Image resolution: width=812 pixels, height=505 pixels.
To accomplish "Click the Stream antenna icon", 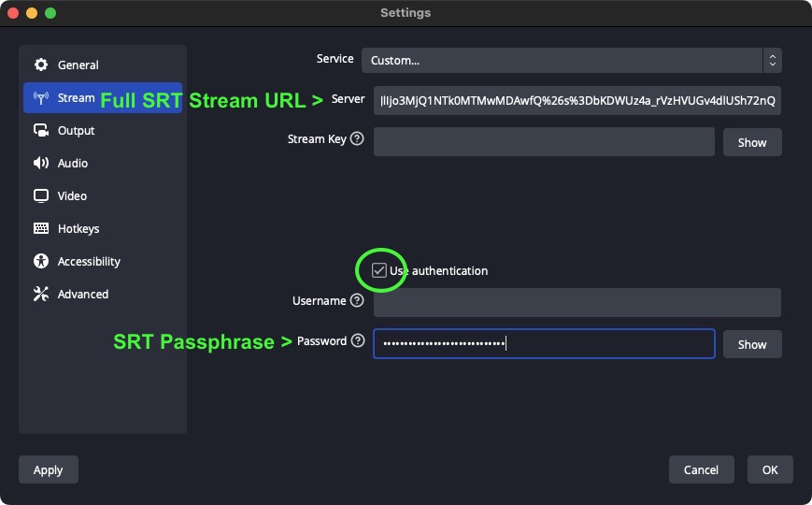I will pyautogui.click(x=41, y=98).
